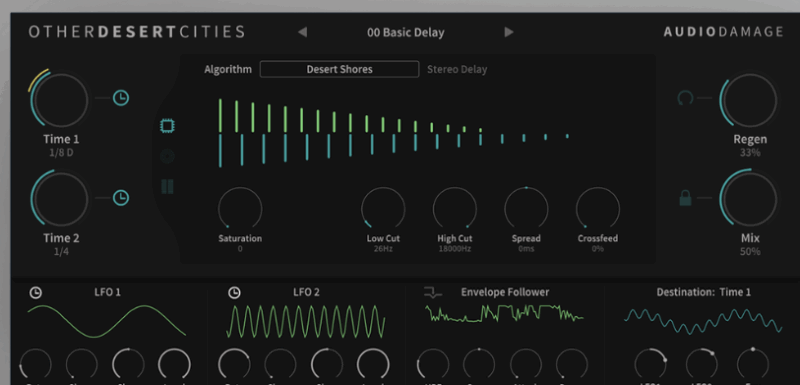Image resolution: width=800 pixels, height=385 pixels.
Task: Open the 00 Basic Delay preset menu
Action: pyautogui.click(x=406, y=32)
